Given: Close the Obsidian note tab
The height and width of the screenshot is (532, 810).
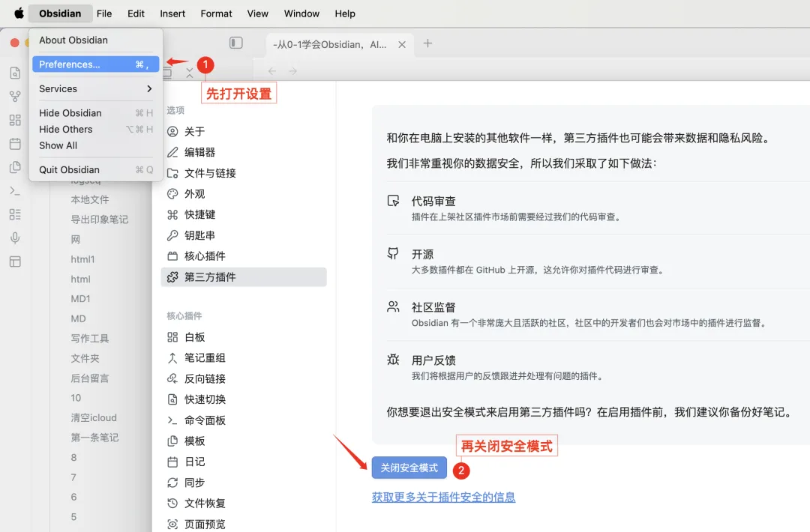Looking at the screenshot, I should tap(402, 44).
